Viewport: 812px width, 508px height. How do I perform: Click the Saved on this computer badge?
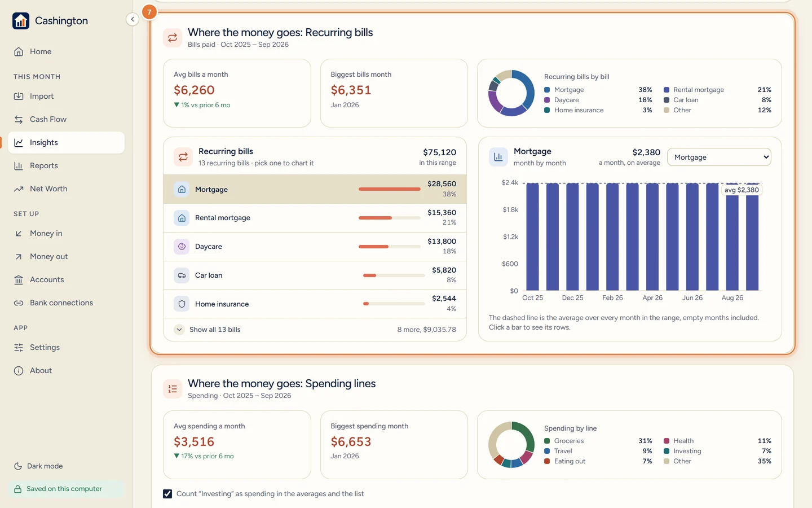[66, 489]
